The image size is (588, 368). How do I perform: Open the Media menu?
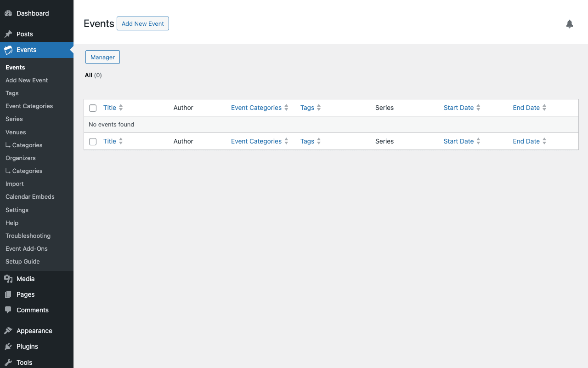[37, 279]
